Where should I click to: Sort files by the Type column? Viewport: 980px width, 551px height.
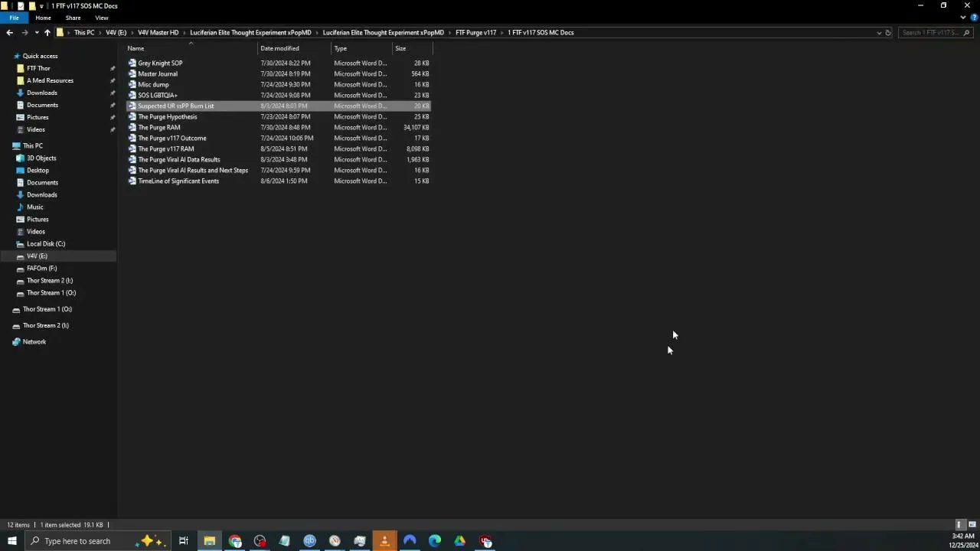[x=361, y=48]
